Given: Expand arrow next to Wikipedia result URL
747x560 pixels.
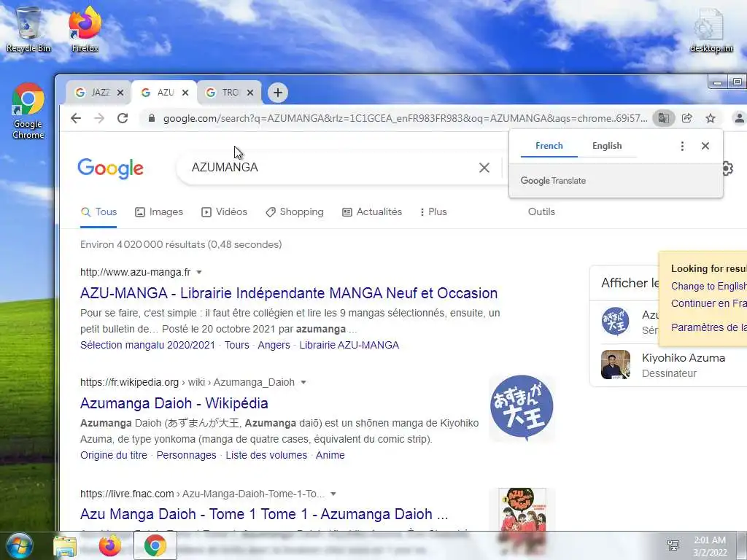Looking at the screenshot, I should pyautogui.click(x=303, y=382).
